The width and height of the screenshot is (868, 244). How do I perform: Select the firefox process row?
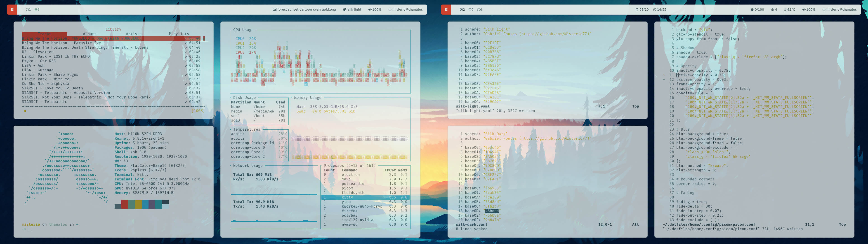pyautogui.click(x=365, y=211)
